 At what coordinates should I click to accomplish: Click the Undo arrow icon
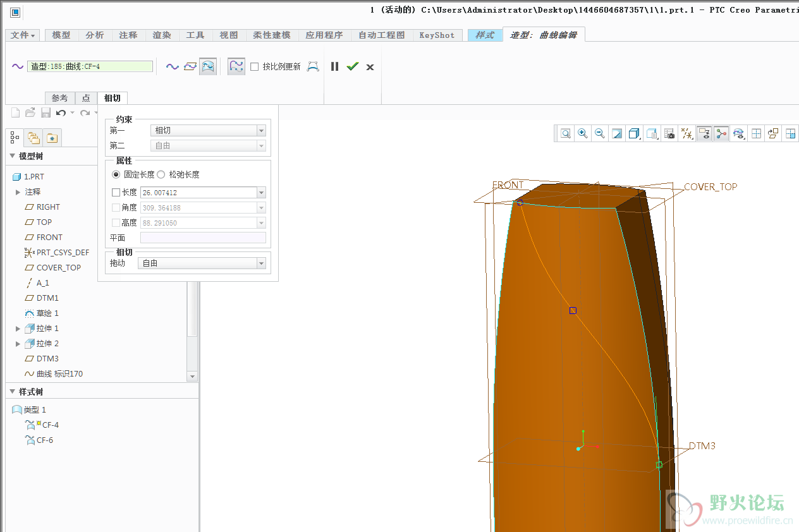point(61,112)
